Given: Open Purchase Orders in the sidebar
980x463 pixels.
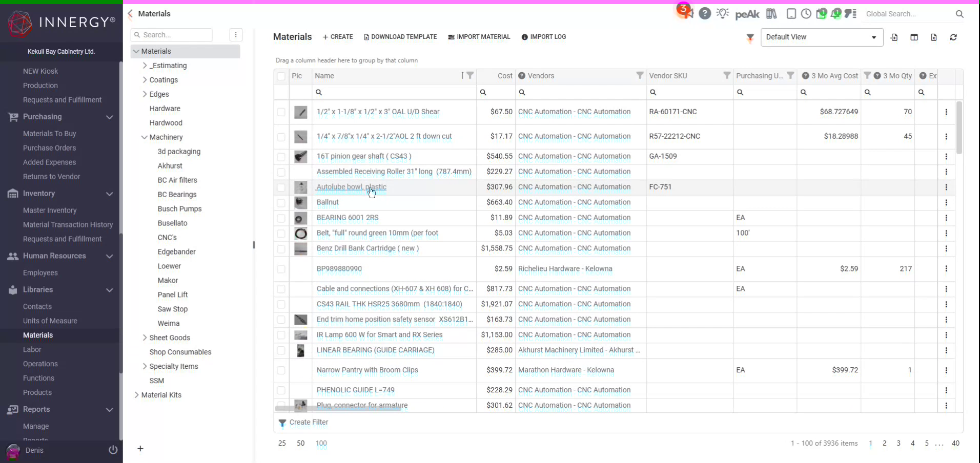Looking at the screenshot, I should click(x=50, y=148).
